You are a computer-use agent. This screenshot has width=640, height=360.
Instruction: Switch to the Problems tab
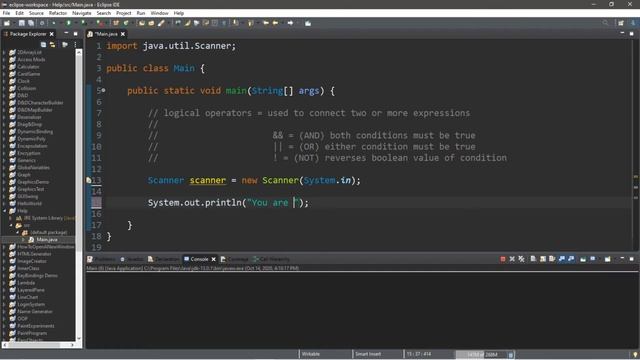coord(102,259)
